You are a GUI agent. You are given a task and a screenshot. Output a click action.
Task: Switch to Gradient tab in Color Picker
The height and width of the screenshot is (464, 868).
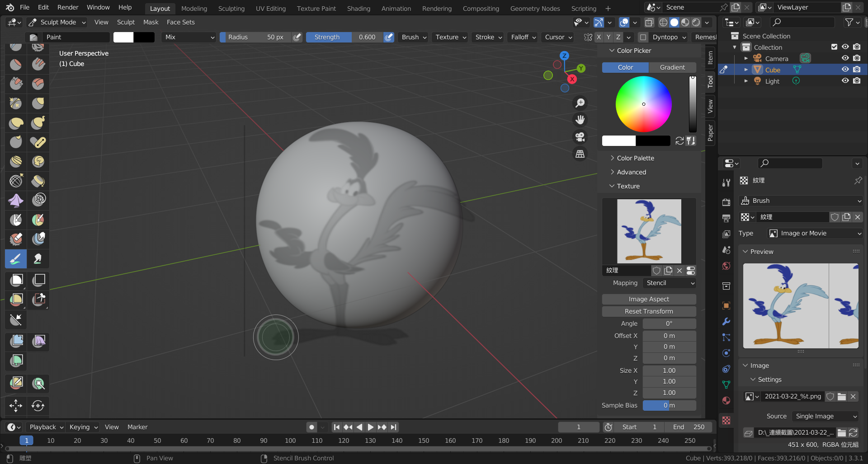[x=672, y=67]
